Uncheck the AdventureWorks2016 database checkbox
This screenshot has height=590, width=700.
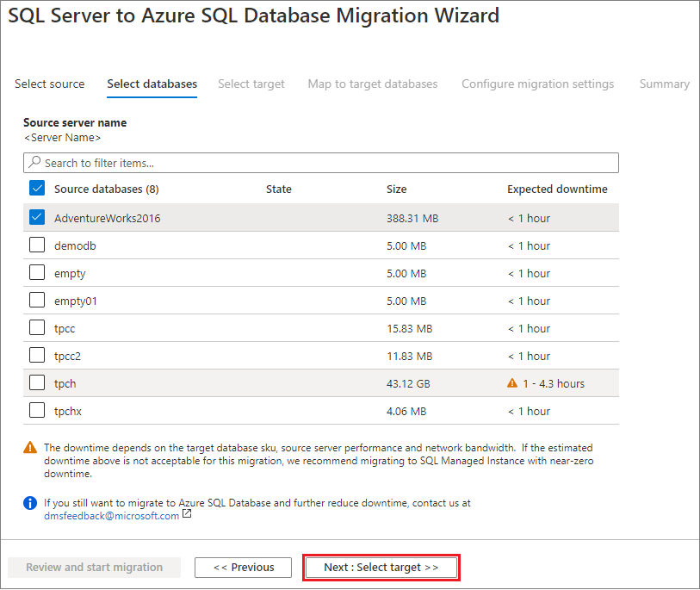click(37, 218)
